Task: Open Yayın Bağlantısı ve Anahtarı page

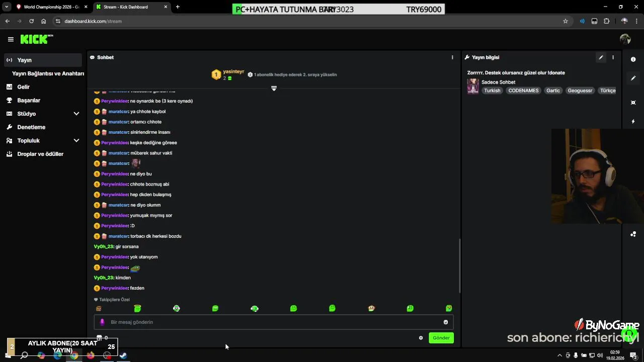Action: click(48, 73)
